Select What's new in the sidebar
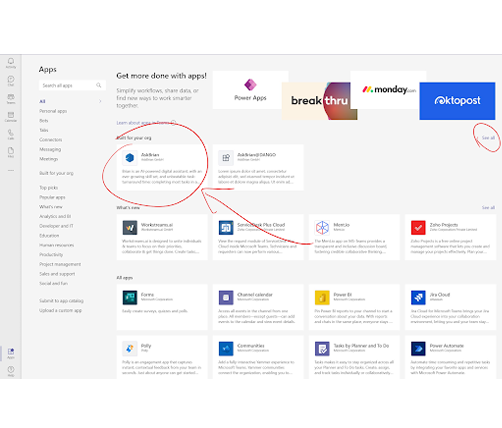The image size is (502, 428). point(51,207)
